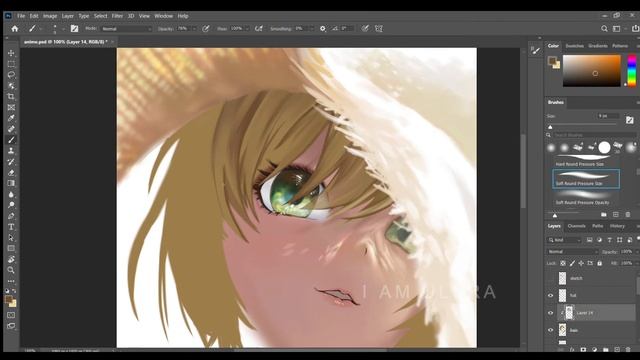This screenshot has height=360, width=640.
Task: Click the foreground color swatch in toolbar
Action: pos(9,300)
